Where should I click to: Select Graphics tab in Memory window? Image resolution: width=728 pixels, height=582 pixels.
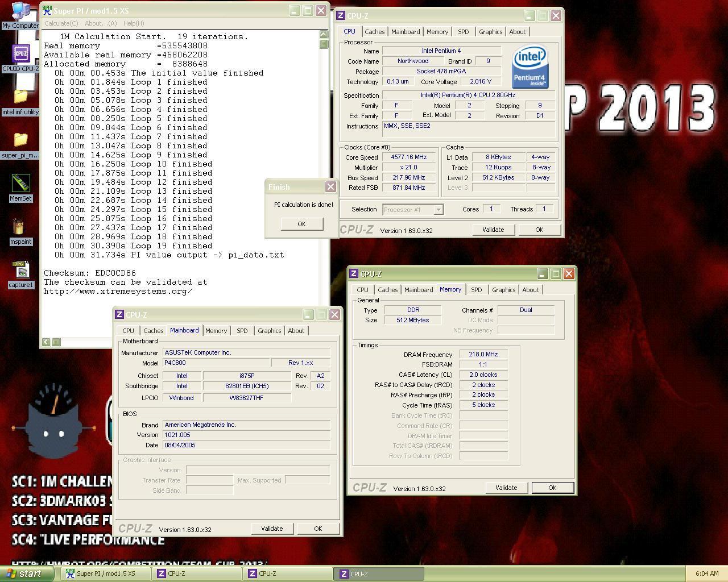coord(503,290)
